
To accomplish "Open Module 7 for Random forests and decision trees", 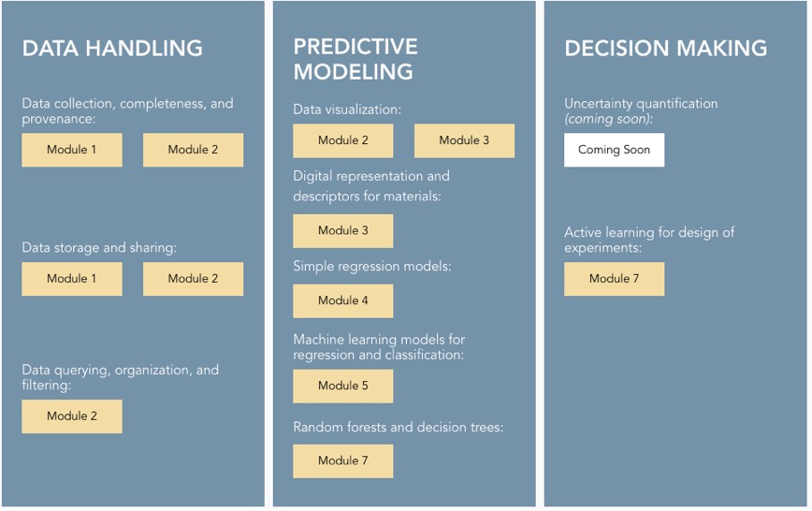I will (342, 460).
